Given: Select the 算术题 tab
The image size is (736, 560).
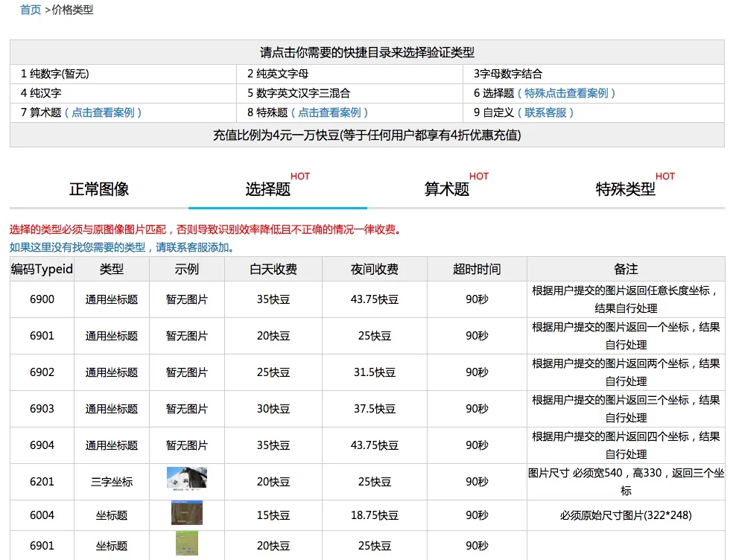Looking at the screenshot, I should [447, 189].
